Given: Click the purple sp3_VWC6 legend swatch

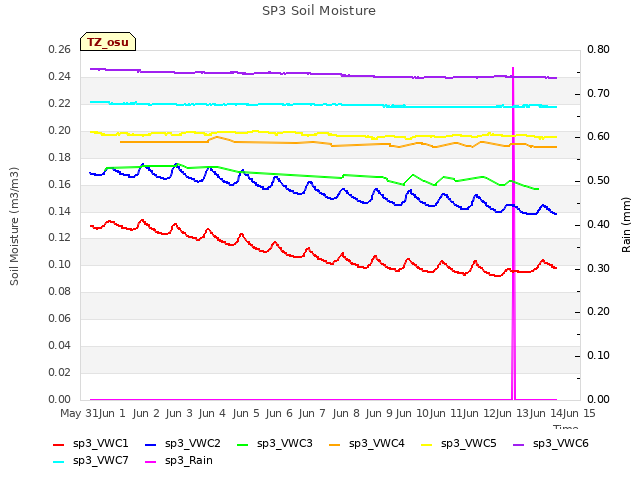Looking at the screenshot, I should click(x=518, y=444).
